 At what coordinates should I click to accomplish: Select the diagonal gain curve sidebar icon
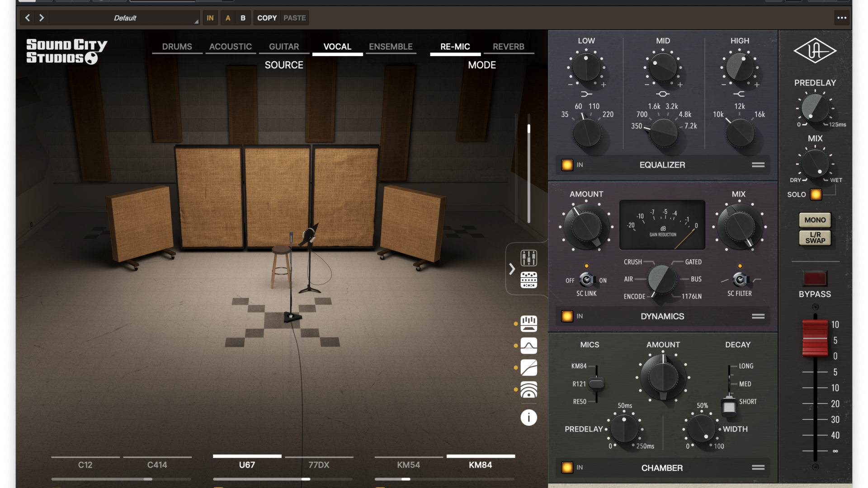528,368
